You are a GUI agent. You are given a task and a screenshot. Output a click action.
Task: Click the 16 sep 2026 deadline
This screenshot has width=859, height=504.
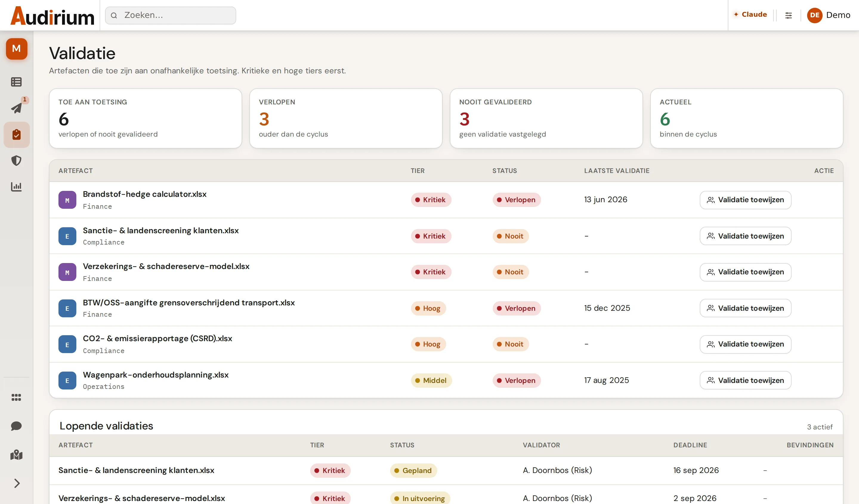click(696, 470)
